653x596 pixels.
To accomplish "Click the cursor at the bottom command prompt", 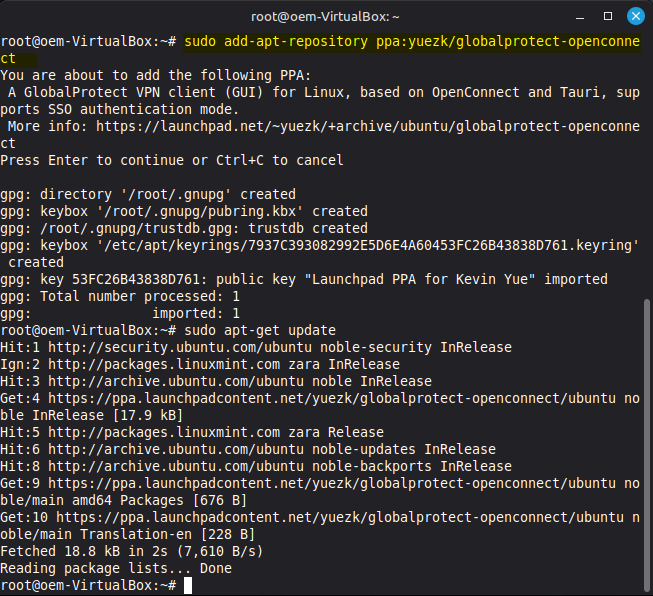I will (x=188, y=585).
